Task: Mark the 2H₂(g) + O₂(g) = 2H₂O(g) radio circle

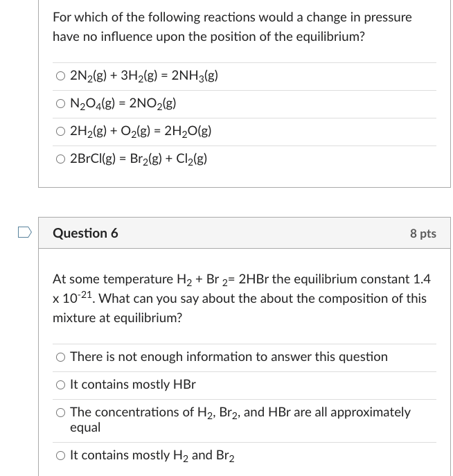Action: pyautogui.click(x=60, y=132)
